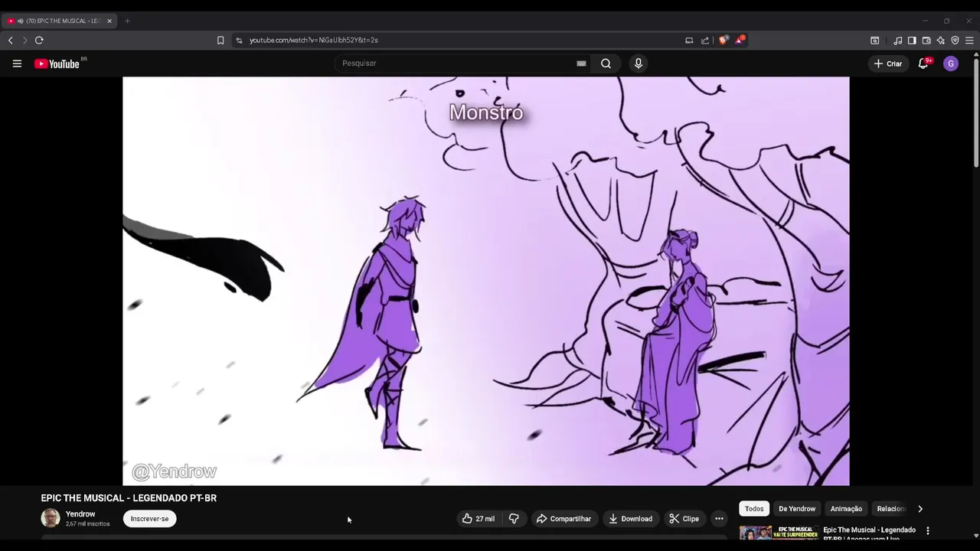Go forward in browser history
The height and width of the screenshot is (551, 980).
click(24, 40)
